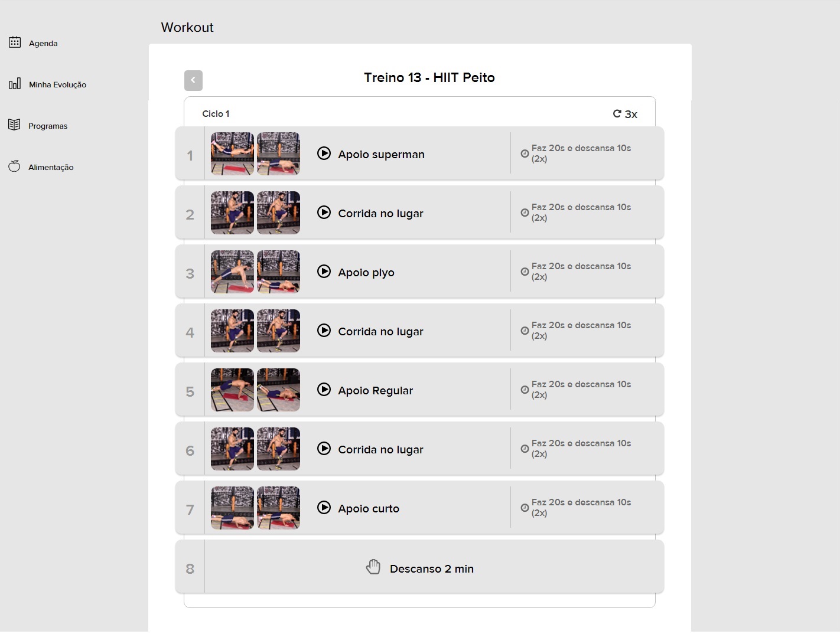
Task: Play the Apoio superman video
Action: pos(324,153)
